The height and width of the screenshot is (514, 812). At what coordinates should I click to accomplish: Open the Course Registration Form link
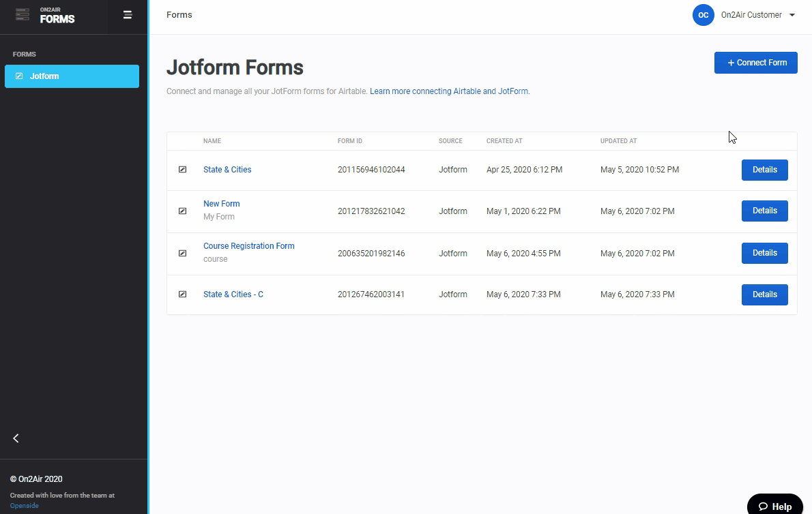coord(249,246)
